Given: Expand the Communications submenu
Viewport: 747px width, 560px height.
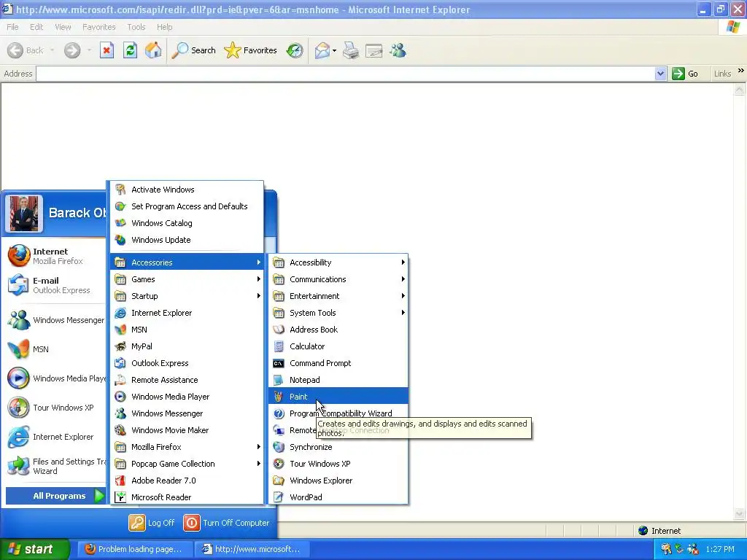Looking at the screenshot, I should (x=338, y=279).
